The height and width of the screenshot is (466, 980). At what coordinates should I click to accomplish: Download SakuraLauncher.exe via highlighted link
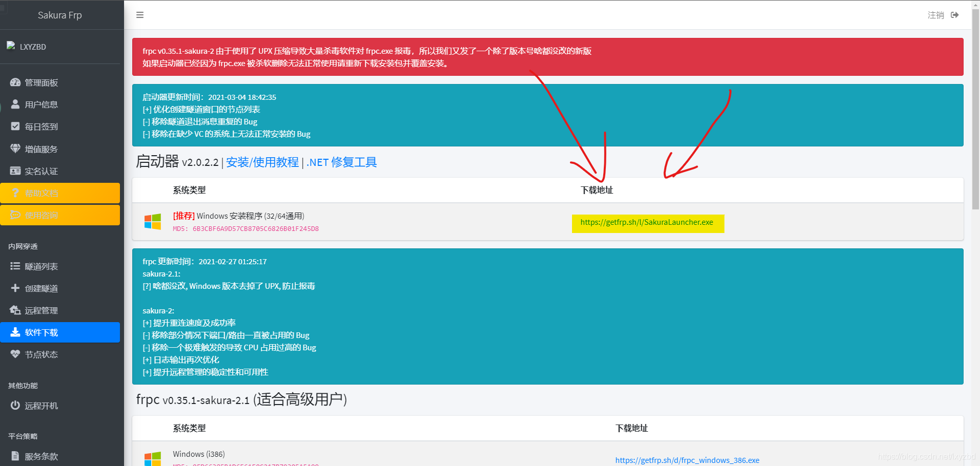[646, 222]
